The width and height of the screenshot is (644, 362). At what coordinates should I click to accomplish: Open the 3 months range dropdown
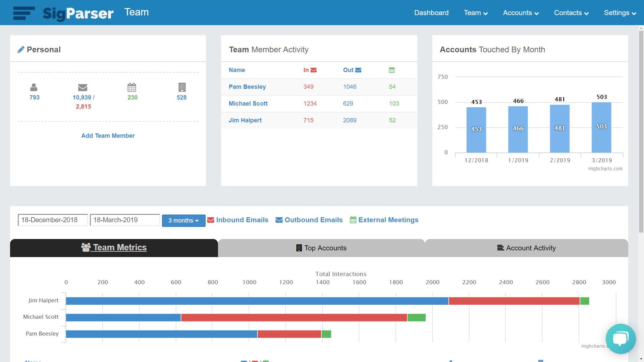(x=183, y=221)
